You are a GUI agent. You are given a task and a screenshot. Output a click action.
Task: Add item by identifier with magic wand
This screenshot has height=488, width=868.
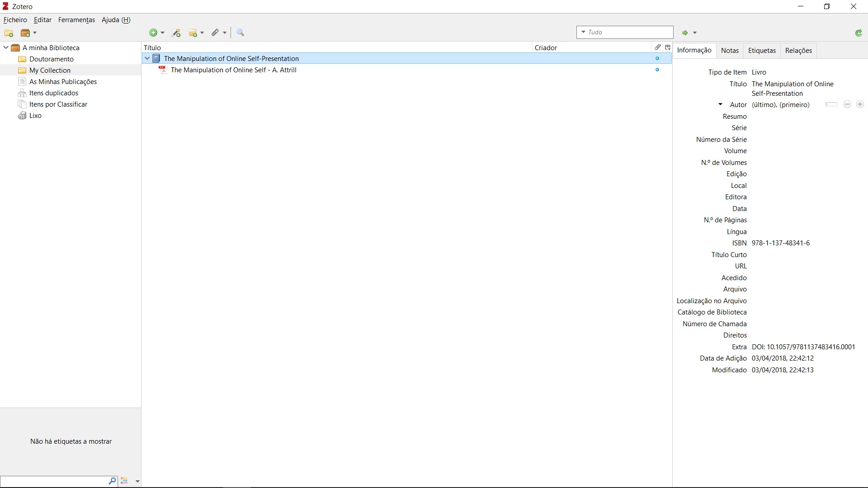pos(176,33)
